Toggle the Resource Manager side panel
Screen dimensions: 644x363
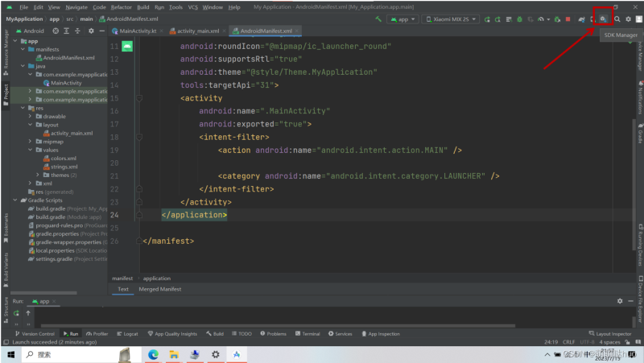6,52
